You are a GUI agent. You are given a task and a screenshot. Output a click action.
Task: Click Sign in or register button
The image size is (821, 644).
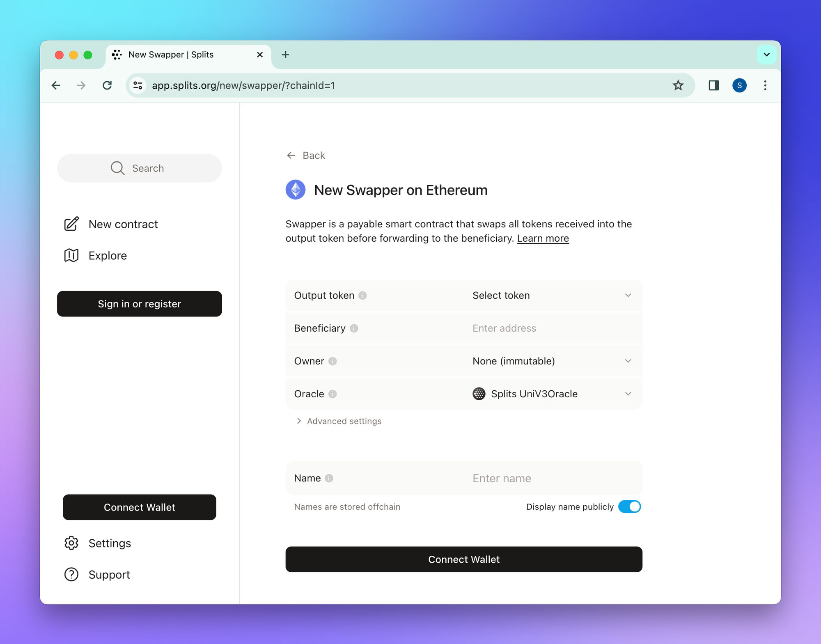point(140,304)
